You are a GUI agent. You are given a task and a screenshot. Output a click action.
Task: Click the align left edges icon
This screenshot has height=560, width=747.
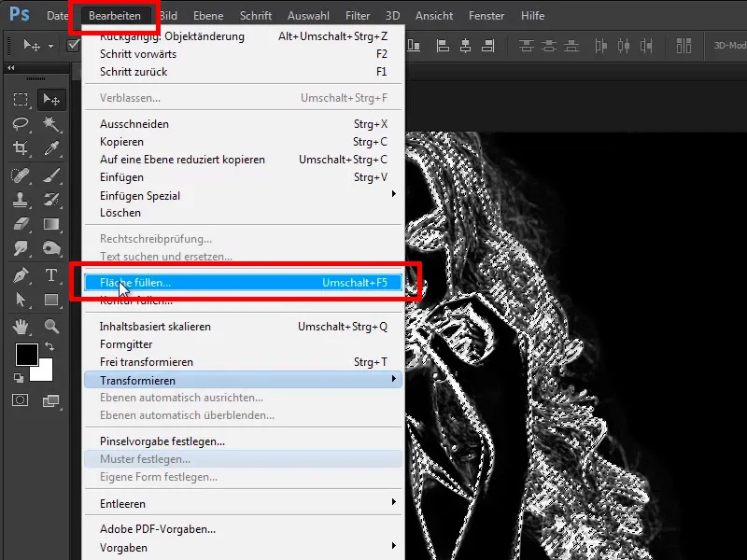click(x=443, y=46)
